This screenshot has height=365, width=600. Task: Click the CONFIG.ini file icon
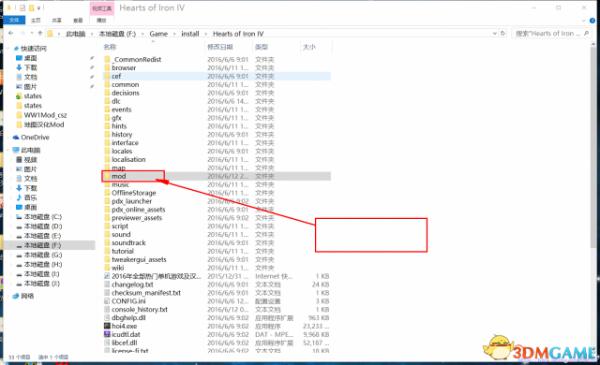click(107, 301)
